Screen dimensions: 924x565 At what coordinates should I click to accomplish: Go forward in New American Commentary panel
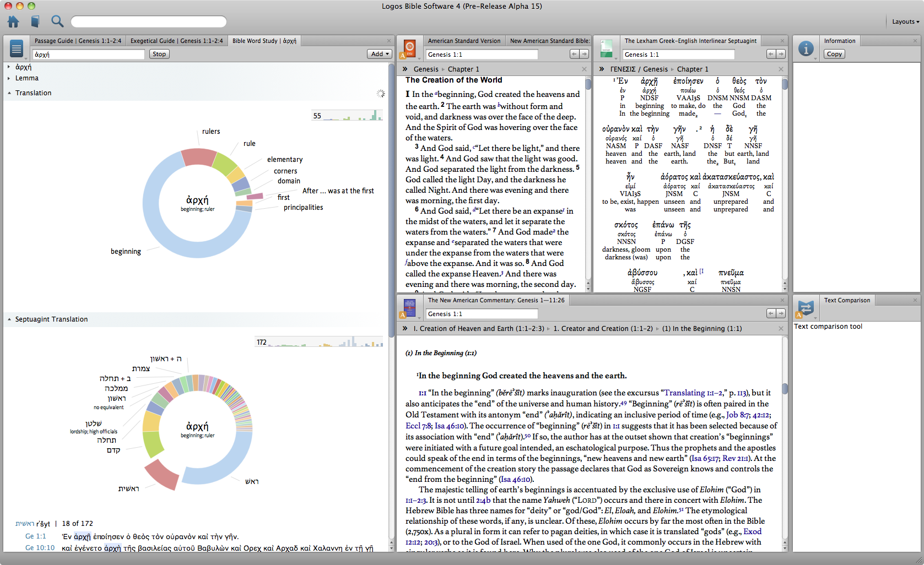[x=781, y=313]
